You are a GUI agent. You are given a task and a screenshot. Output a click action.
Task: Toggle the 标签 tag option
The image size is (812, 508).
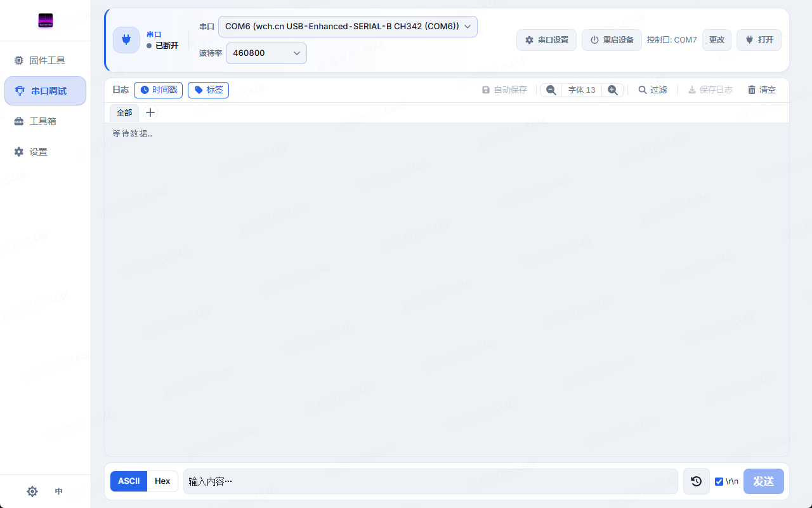click(x=208, y=90)
